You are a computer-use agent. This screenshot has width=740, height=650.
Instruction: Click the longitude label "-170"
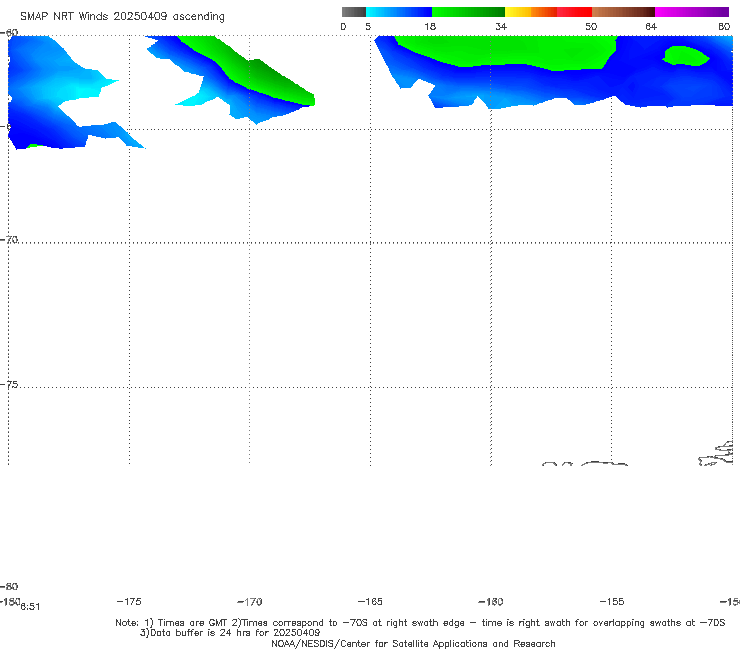pyautogui.click(x=250, y=601)
